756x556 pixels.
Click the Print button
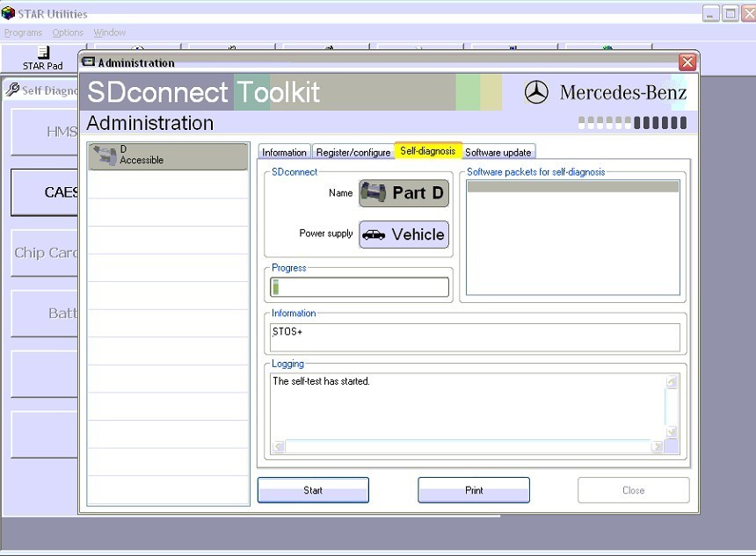pos(474,490)
